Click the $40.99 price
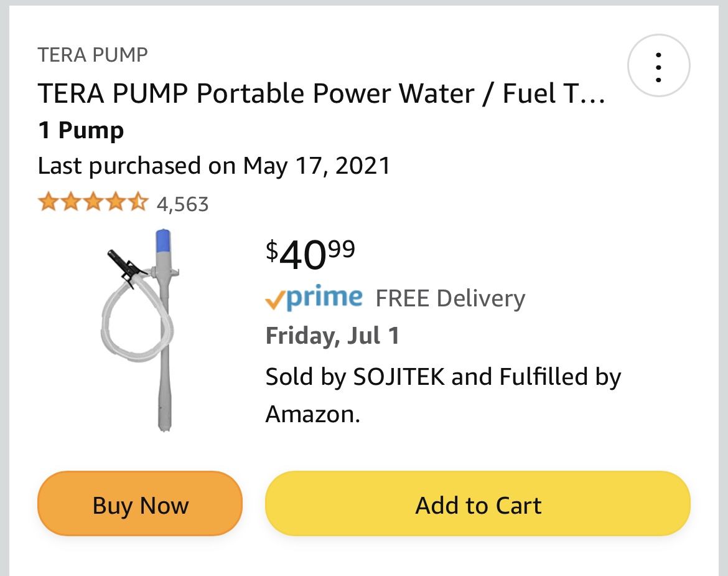Screen dimensions: 728x576 (x=310, y=254)
